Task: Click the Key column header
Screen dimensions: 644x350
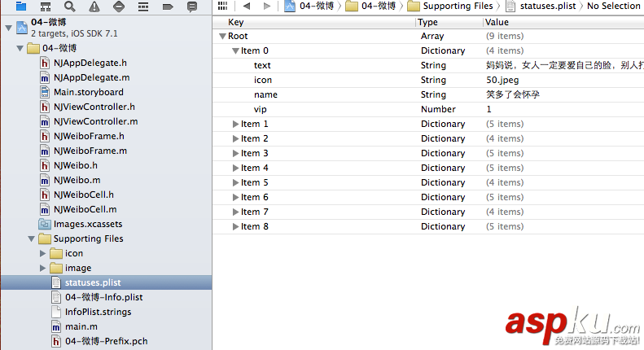Action: 236,22
